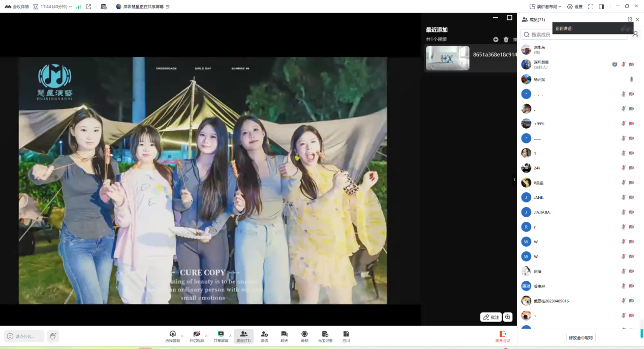Open 设置 (Settings) in top bar
Image resolution: width=644 pixels, height=349 pixels.
(575, 7)
